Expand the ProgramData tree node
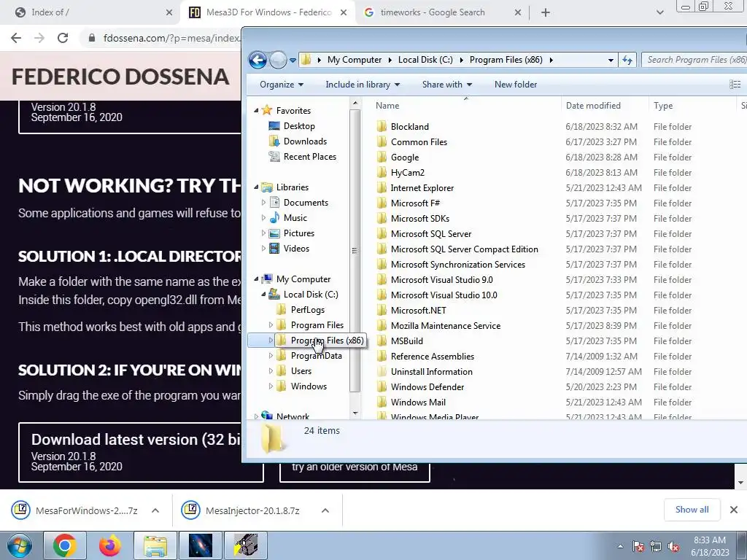This screenshot has height=560, width=747. pos(271,356)
